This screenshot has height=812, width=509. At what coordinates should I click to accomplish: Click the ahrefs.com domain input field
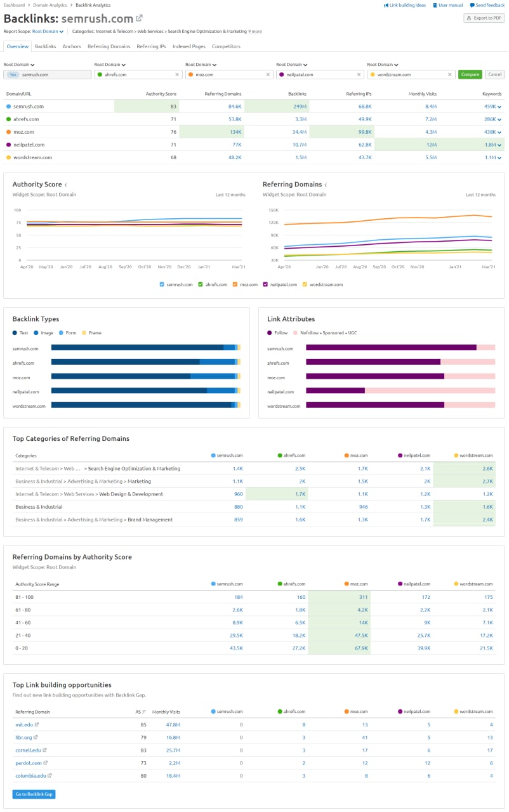(138, 74)
